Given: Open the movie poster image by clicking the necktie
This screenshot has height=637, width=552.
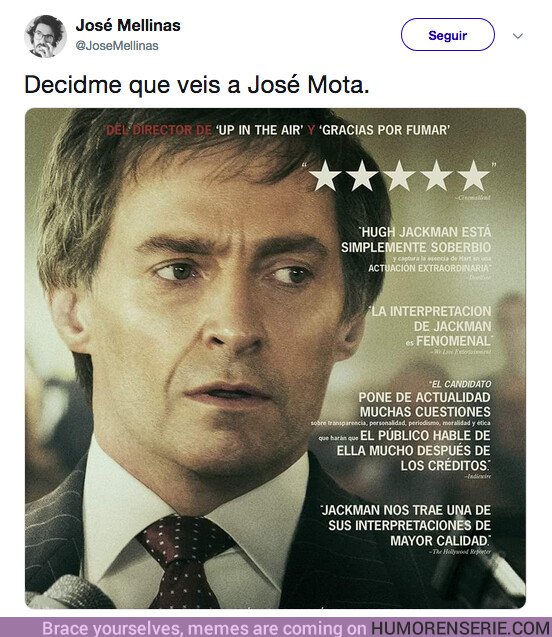Looking at the screenshot, I should click(x=183, y=561).
